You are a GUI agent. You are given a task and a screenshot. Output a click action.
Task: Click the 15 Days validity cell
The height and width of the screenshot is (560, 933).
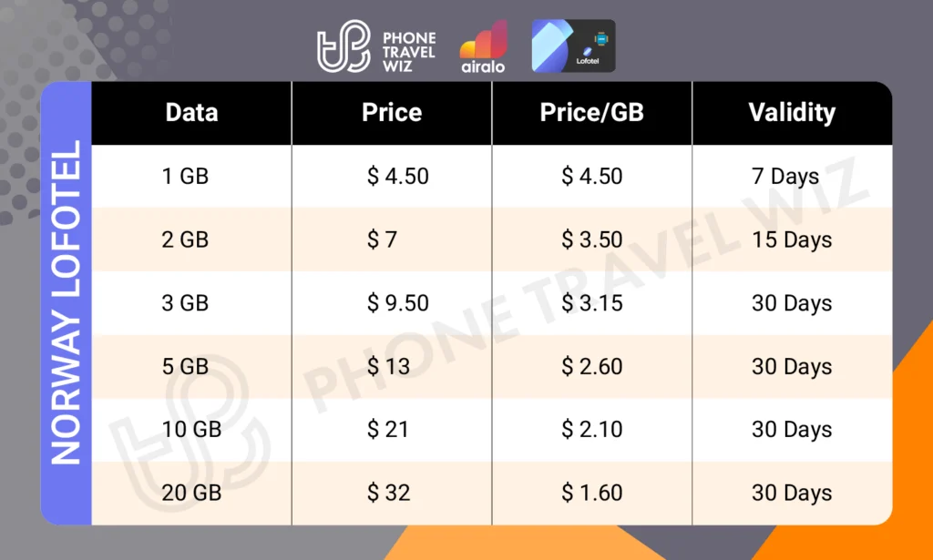pyautogui.click(x=791, y=239)
